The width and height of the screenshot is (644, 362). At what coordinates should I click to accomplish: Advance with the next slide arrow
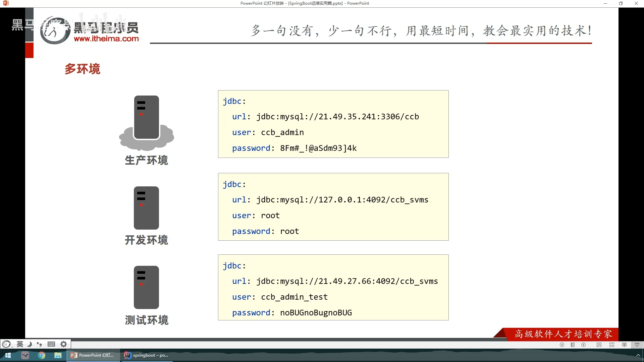(584, 345)
